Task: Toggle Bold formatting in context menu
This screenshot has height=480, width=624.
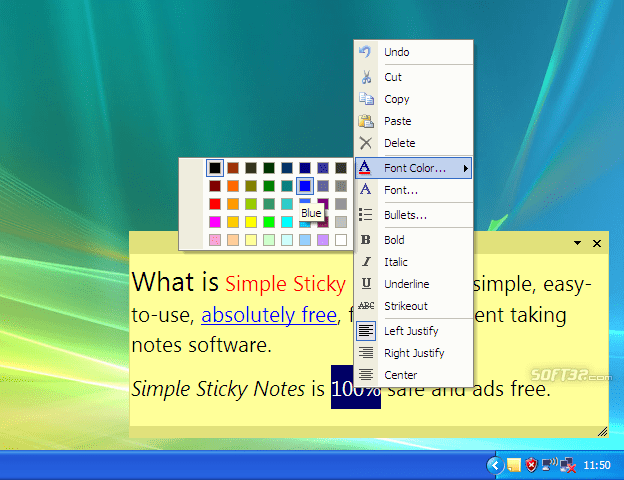Action: (413, 240)
